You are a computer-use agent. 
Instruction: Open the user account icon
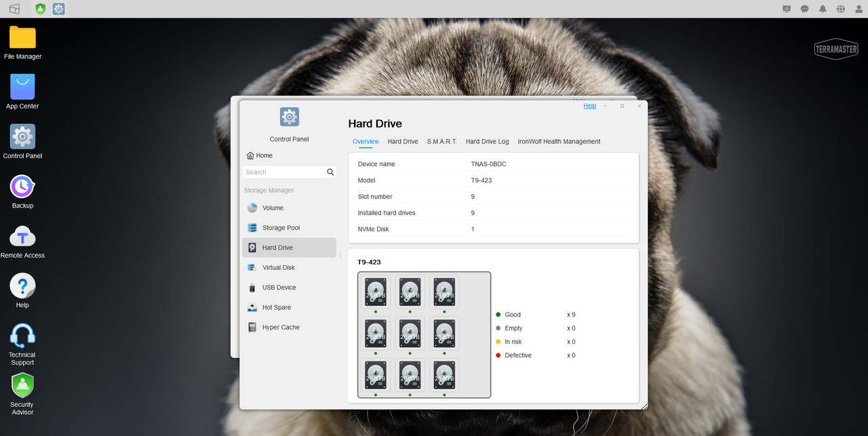tap(859, 9)
